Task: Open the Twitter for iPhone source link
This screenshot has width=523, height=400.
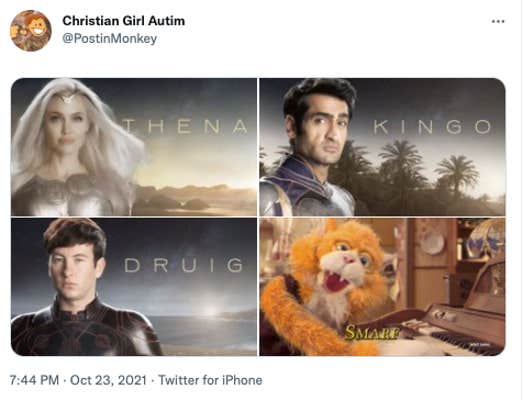Action: point(210,380)
